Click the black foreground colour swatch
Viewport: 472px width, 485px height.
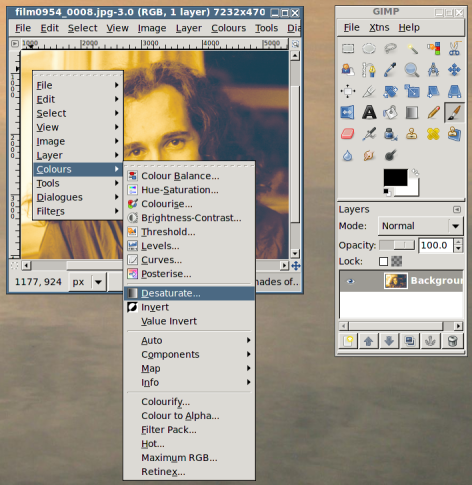click(x=395, y=178)
